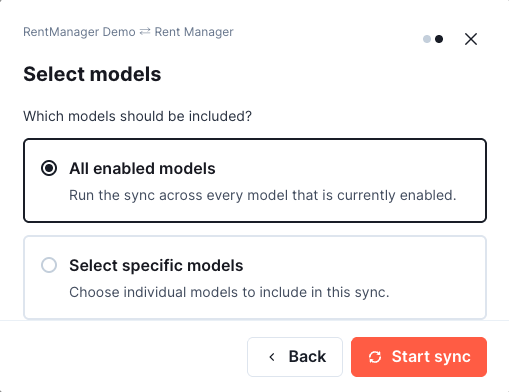The width and height of the screenshot is (509, 392).
Task: Close the Select models dialog
Action: [x=471, y=39]
